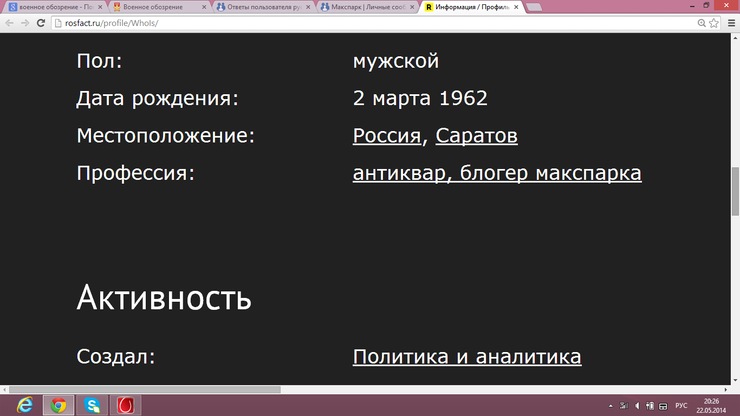Open a new browser tab
Image resolution: width=740 pixels, height=416 pixels.
(534, 7)
